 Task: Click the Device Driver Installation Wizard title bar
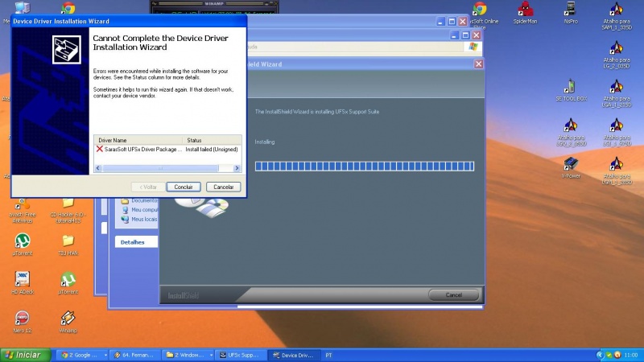pos(129,21)
